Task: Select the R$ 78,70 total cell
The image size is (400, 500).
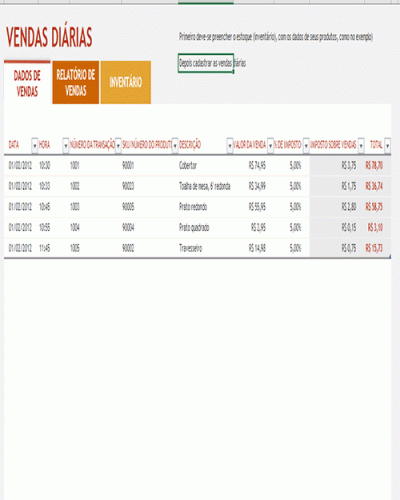Action: point(374,165)
